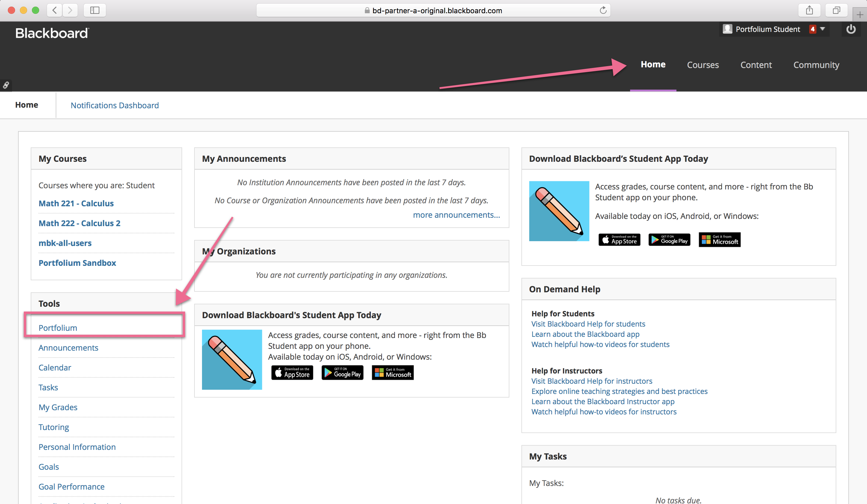Image resolution: width=867 pixels, height=504 pixels.
Task: Open the Safari tab overview icon
Action: click(836, 10)
